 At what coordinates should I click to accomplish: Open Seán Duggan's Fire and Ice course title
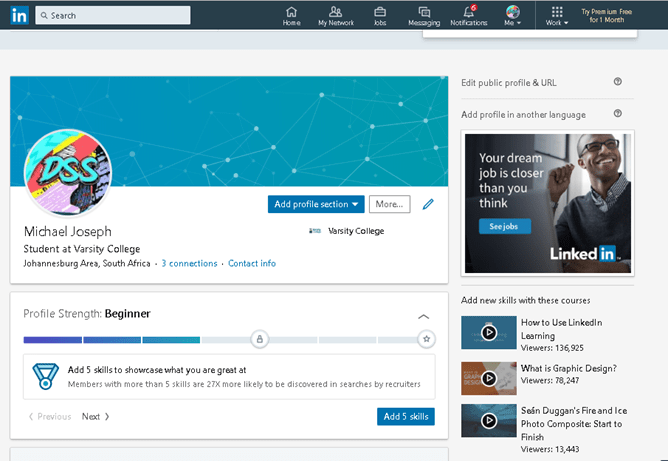coord(574,424)
